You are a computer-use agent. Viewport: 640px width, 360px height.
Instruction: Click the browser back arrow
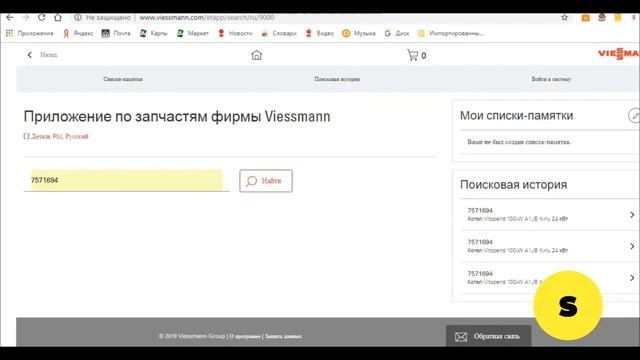[x=10, y=18]
